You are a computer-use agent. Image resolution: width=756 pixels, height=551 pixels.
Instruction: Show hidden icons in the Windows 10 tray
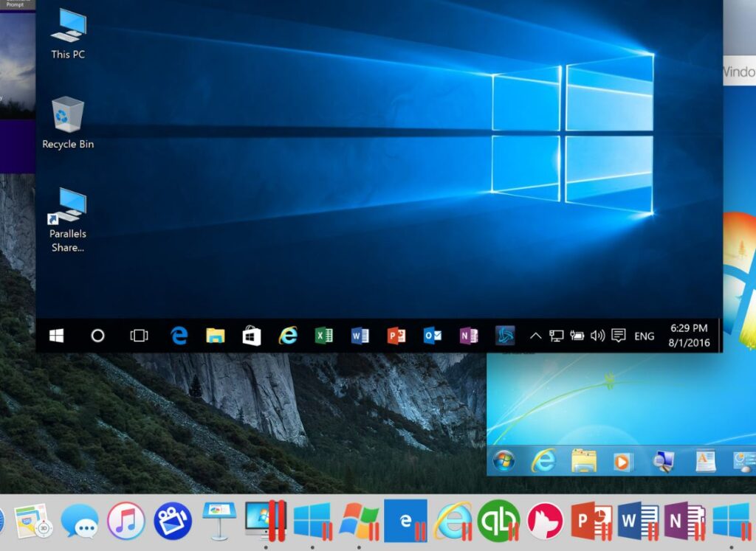535,336
